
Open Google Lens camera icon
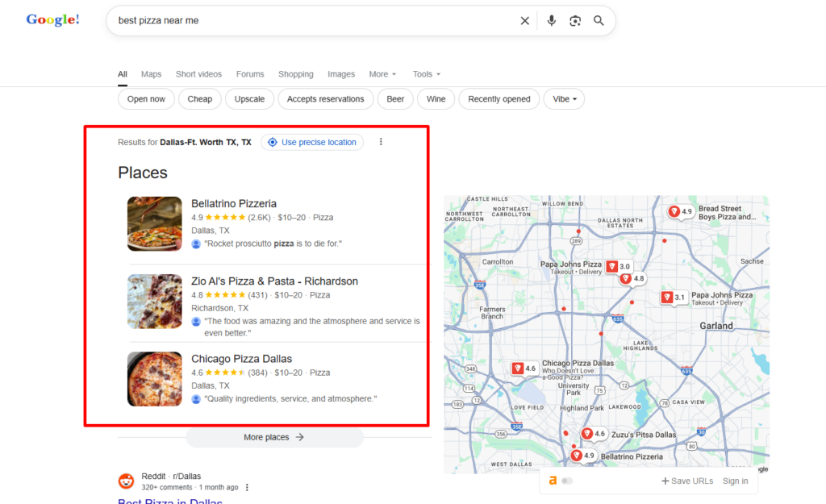(575, 20)
